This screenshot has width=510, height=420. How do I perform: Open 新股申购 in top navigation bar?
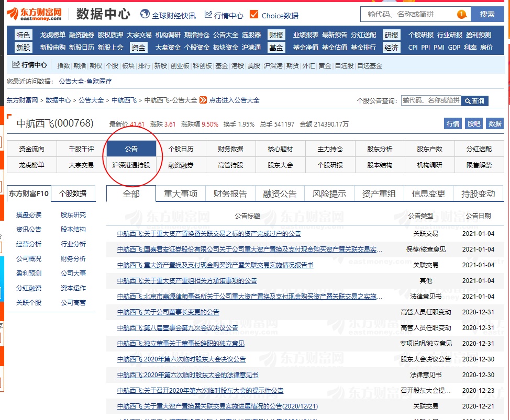click(x=53, y=48)
